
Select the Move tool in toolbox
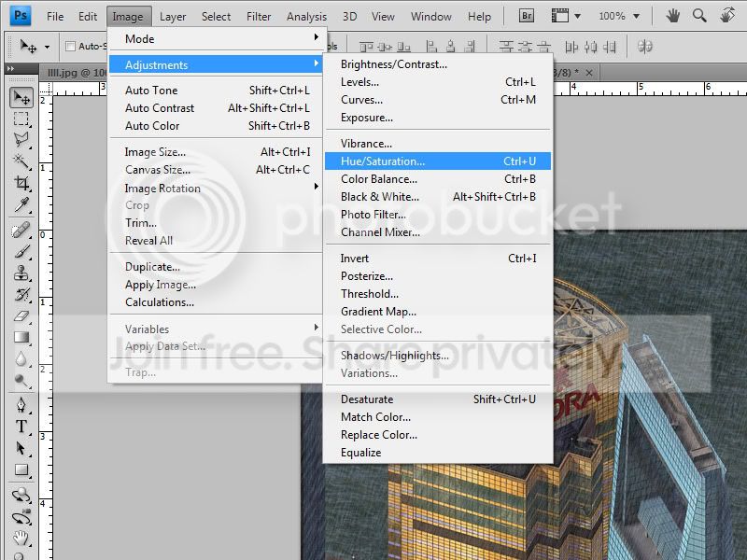[21, 98]
